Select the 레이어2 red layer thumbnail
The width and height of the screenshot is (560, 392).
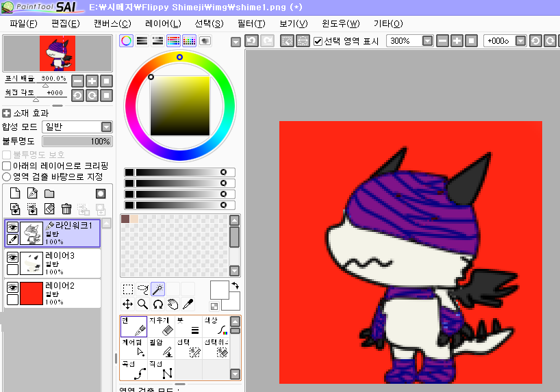(31, 293)
